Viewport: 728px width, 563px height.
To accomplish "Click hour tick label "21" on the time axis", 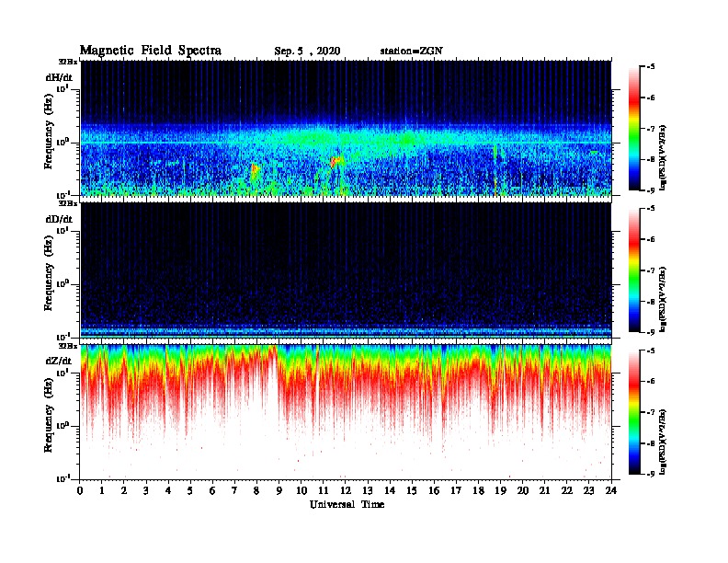I will (544, 491).
